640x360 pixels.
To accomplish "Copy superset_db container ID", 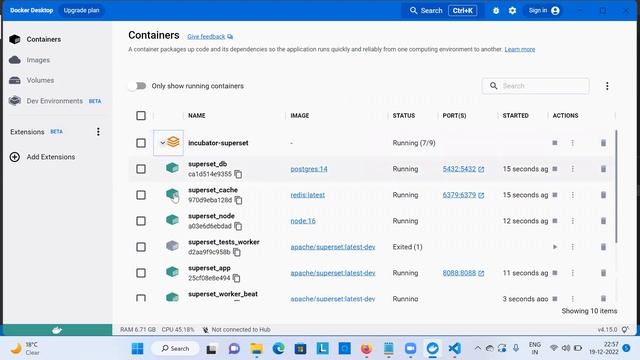I will coord(238,174).
